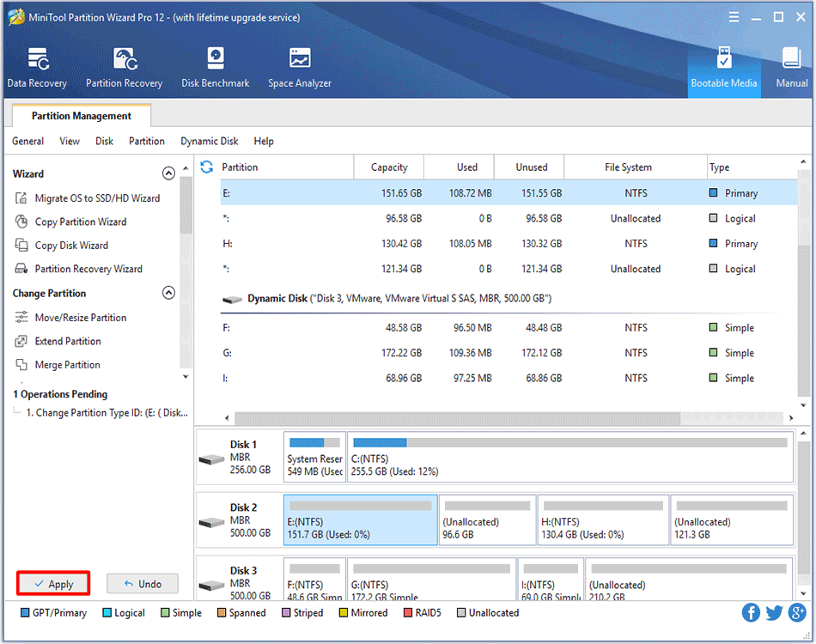
Task: Select the Partition Management tab
Action: coord(82,115)
